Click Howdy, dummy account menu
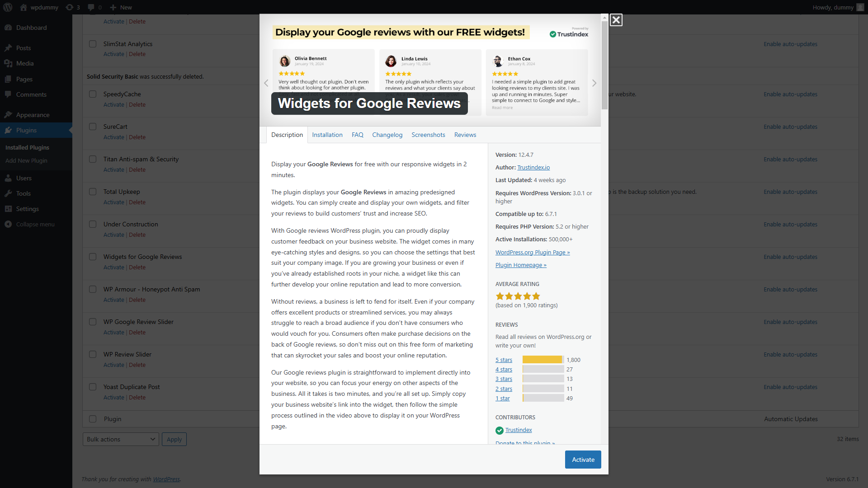 click(838, 7)
